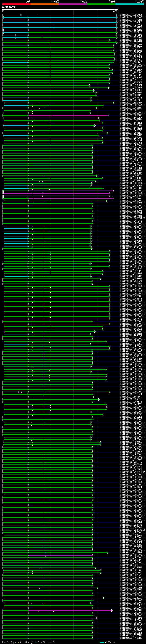Select label UniRef100_B8B4P5

click(131, 95)
